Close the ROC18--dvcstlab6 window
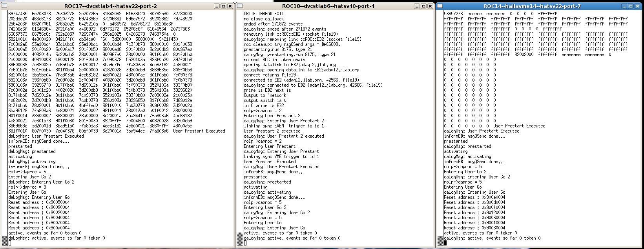 click(430, 6)
